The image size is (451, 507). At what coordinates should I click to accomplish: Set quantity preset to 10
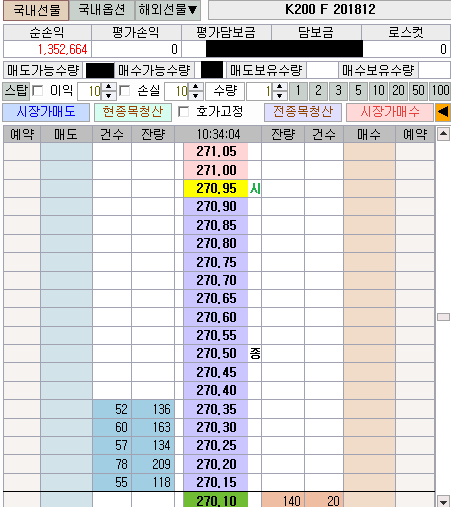tap(378, 91)
